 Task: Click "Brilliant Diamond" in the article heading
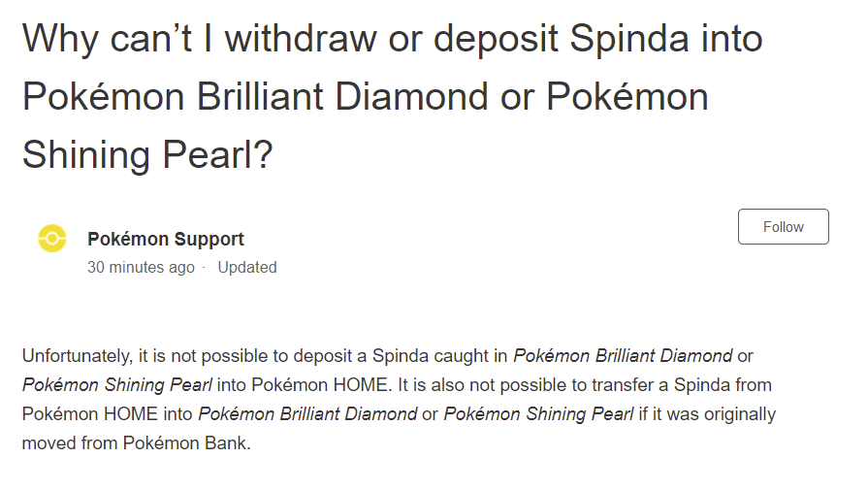(x=342, y=96)
